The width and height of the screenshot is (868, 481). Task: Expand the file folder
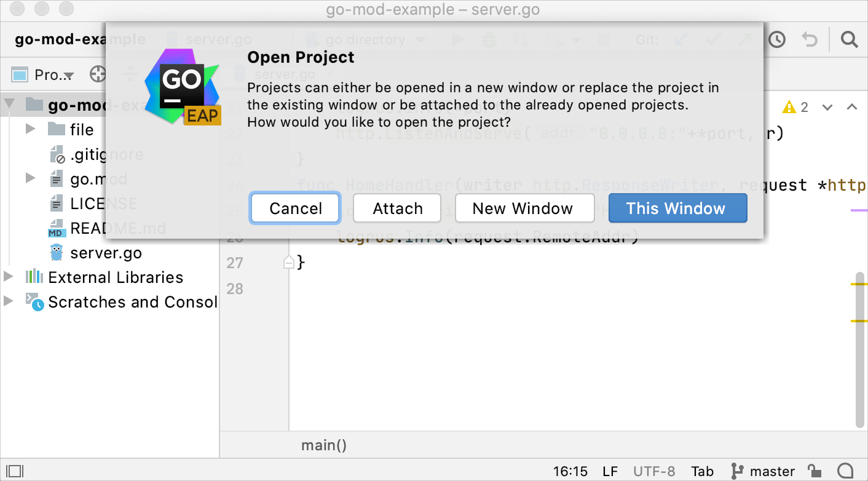(31, 129)
